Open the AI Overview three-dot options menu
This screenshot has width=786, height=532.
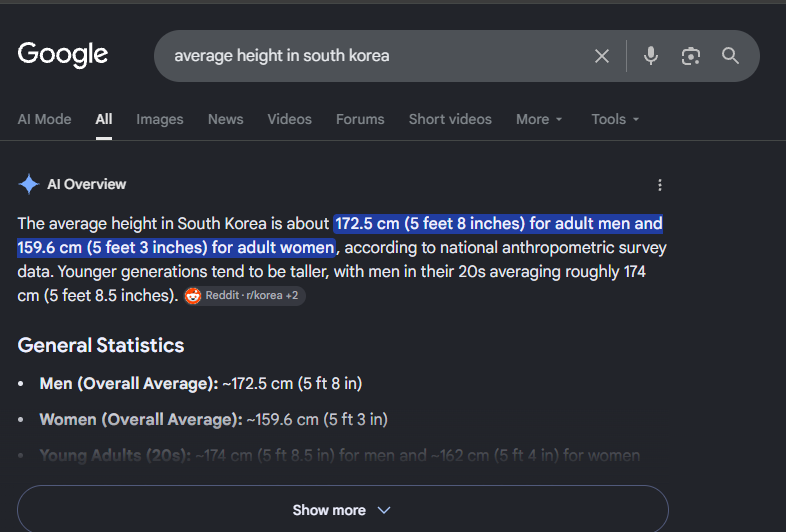[660, 185]
